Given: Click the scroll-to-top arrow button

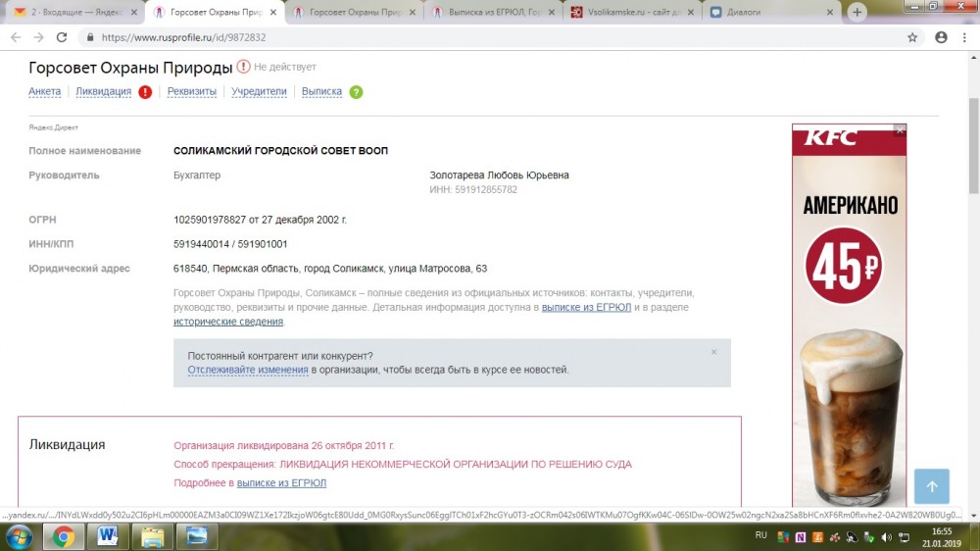Looking at the screenshot, I should tap(931, 486).
